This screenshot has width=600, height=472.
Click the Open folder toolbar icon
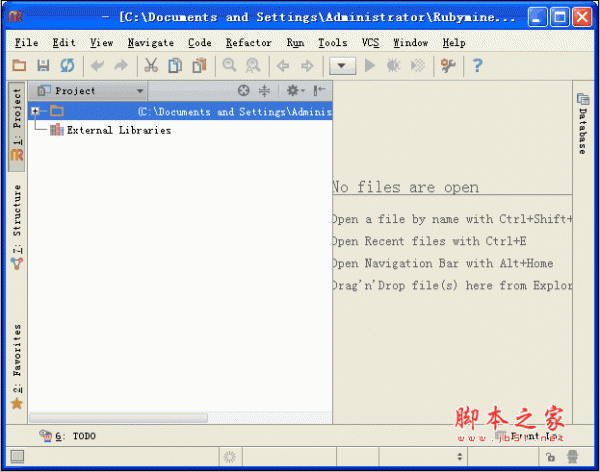(19, 66)
